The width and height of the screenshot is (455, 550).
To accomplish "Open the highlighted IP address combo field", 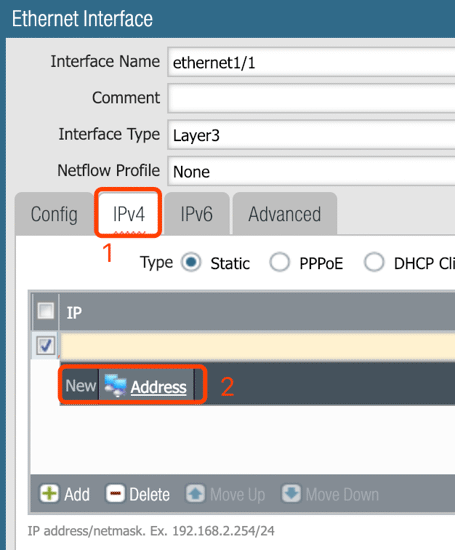I will click(258, 347).
